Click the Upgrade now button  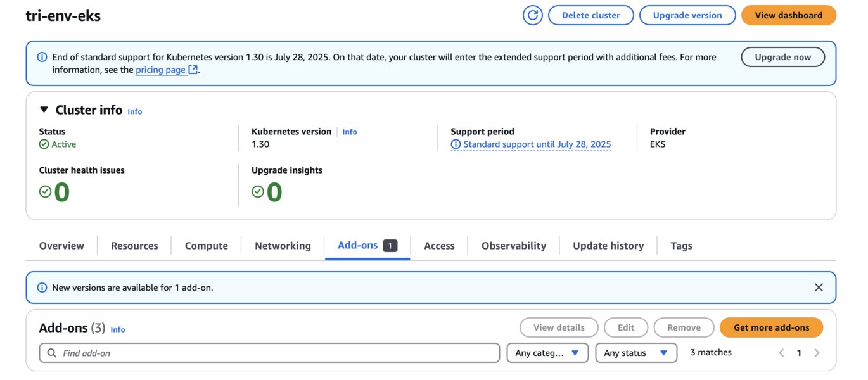(x=782, y=57)
